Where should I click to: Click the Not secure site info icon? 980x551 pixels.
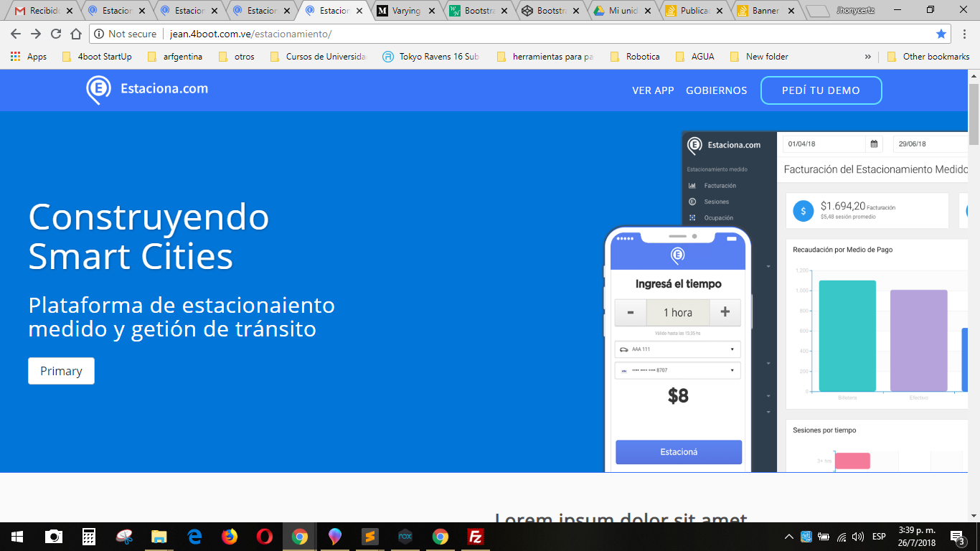pyautogui.click(x=99, y=34)
